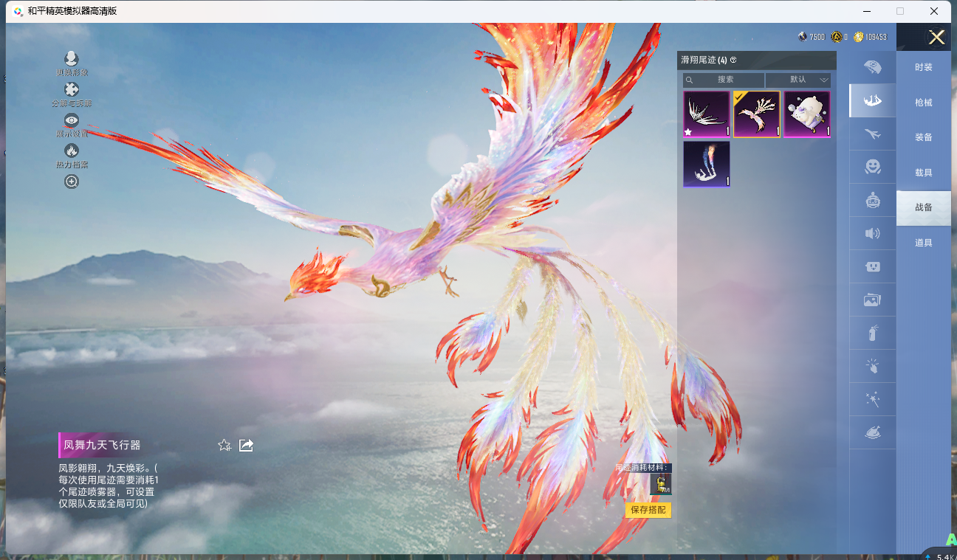This screenshot has height=560, width=957.
Task: Select the glide trail category icon
Action: click(x=873, y=100)
